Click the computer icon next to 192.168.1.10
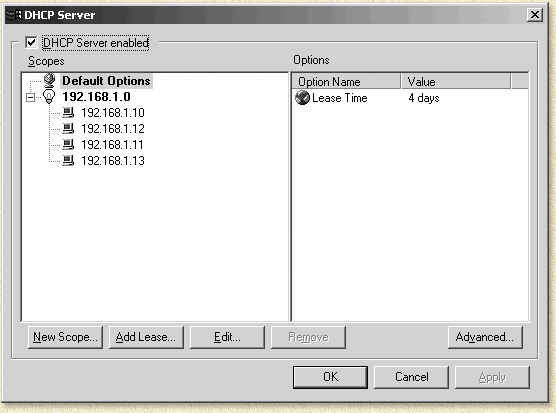The height and width of the screenshot is (413, 556). point(68,113)
